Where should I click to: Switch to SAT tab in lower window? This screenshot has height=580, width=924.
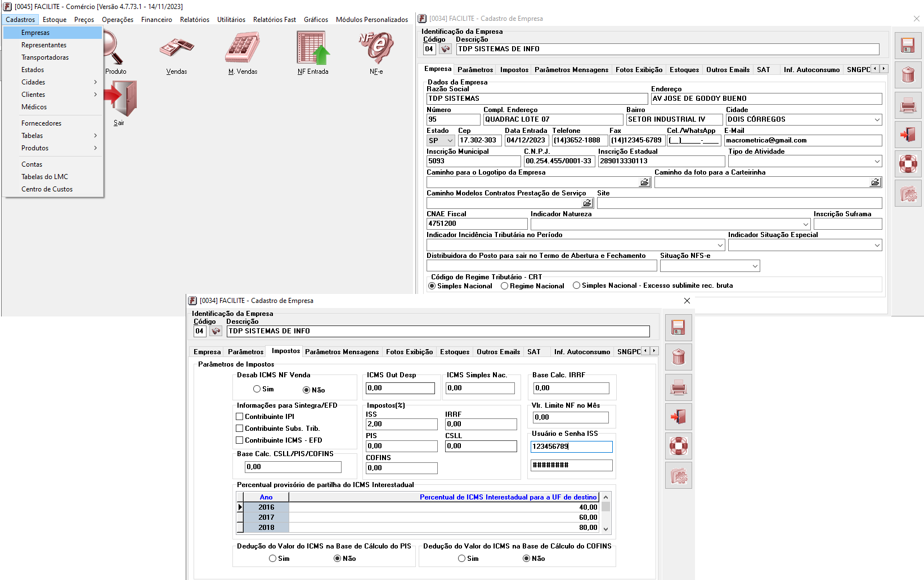(533, 352)
